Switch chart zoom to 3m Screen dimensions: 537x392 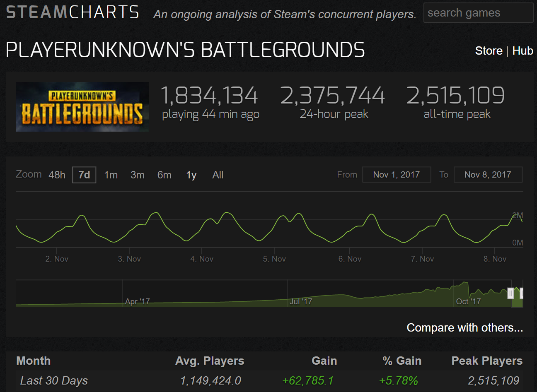(x=138, y=175)
